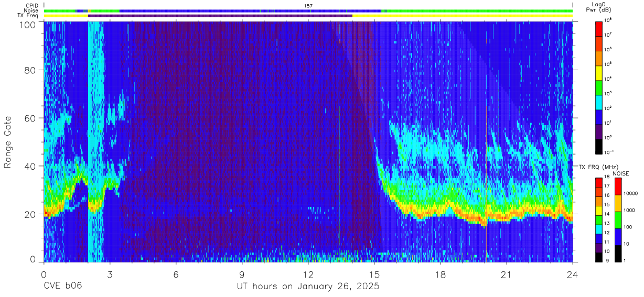The width and height of the screenshot is (644, 297).
Task: Select the CVE b06 radar beam label
Action: (x=62, y=287)
